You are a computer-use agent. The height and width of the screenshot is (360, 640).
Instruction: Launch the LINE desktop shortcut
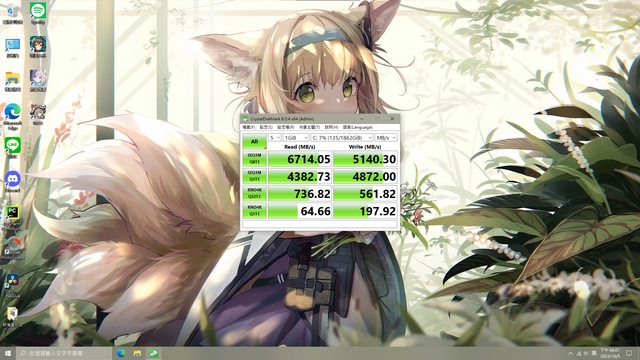tap(13, 147)
